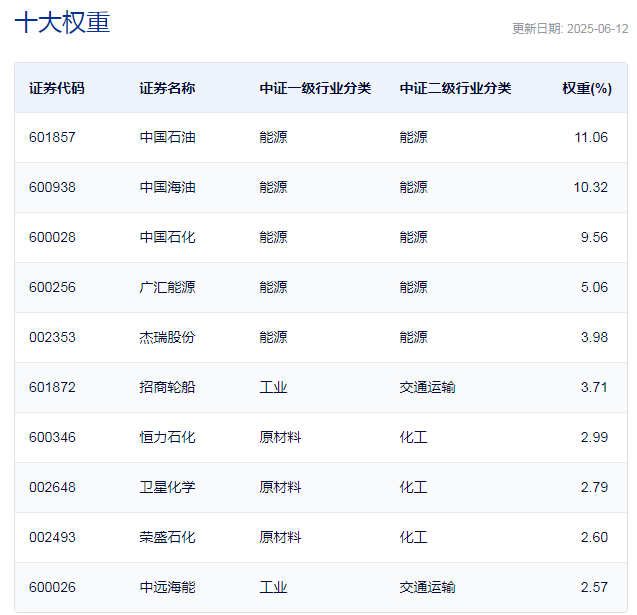This screenshot has height=615, width=637.
Task: Click stock code 002353
Action: [x=52, y=337]
